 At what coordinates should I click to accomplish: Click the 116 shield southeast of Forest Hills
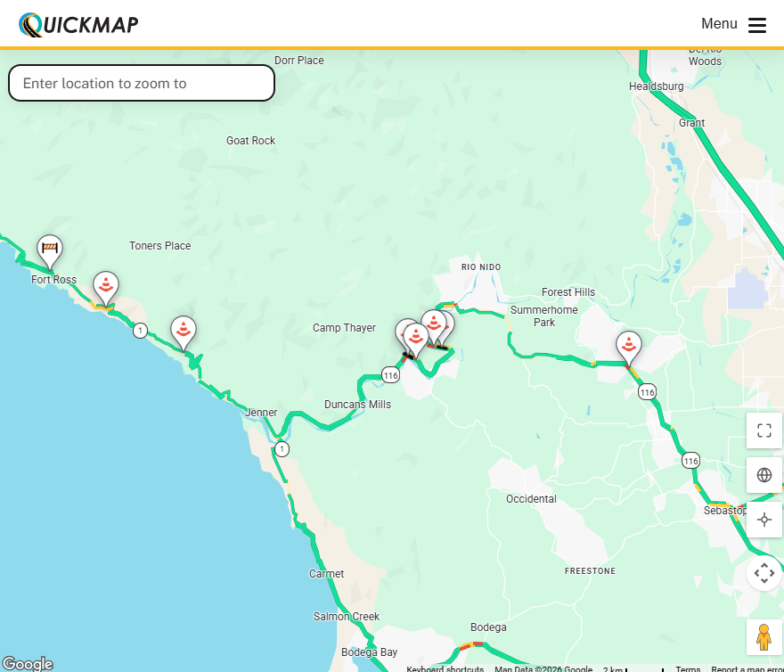tap(647, 392)
